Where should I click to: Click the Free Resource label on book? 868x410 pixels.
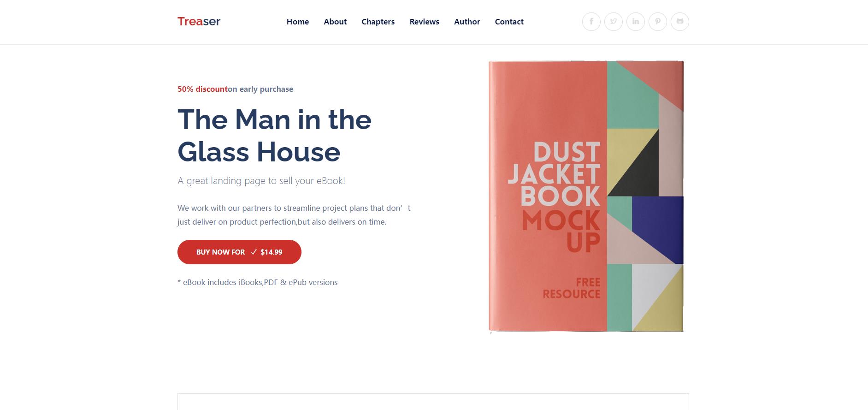[x=572, y=288]
